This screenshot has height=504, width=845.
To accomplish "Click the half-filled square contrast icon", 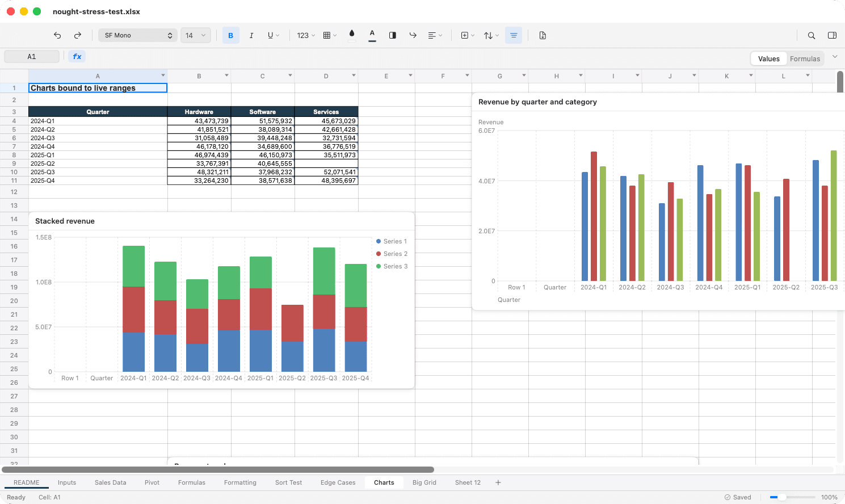I will pos(393,35).
